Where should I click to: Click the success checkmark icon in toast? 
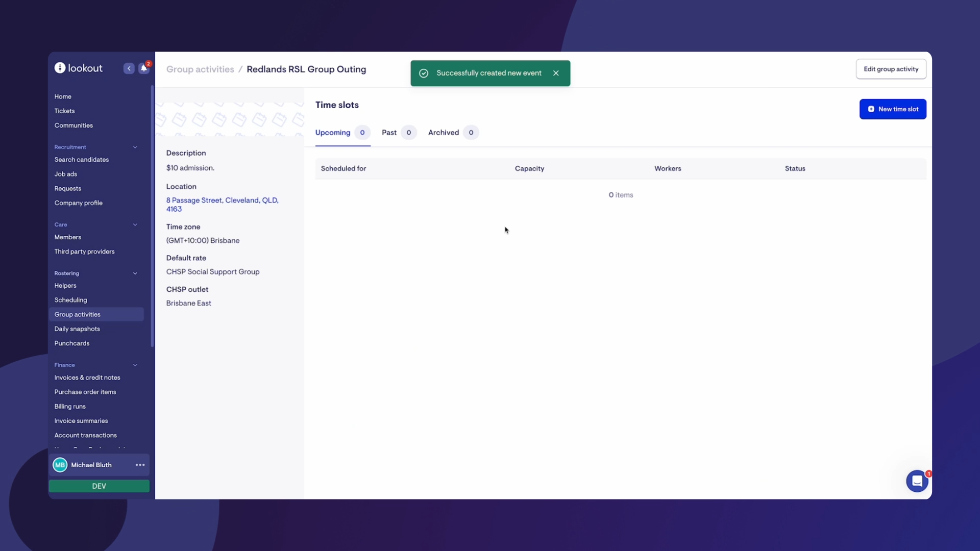[x=424, y=73]
